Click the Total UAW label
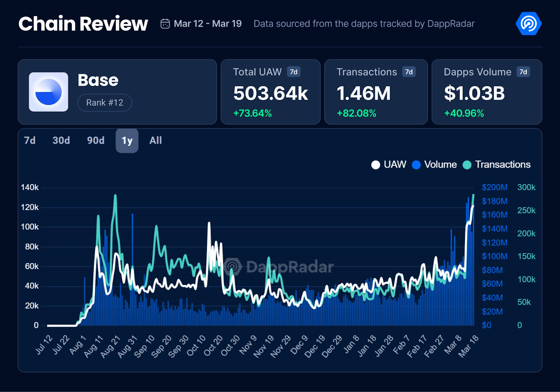Image resolution: width=560 pixels, height=392 pixels. [257, 72]
